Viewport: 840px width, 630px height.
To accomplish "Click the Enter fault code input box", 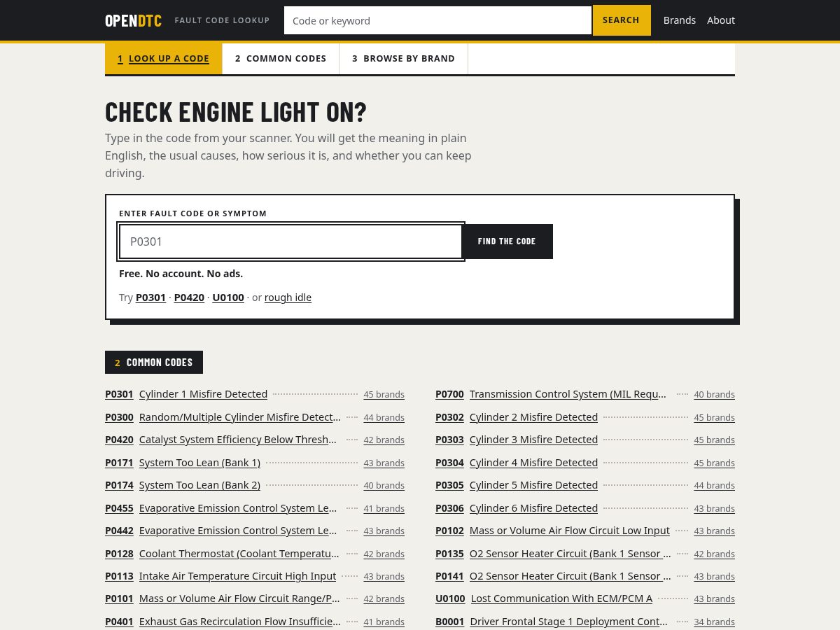I will click(291, 241).
